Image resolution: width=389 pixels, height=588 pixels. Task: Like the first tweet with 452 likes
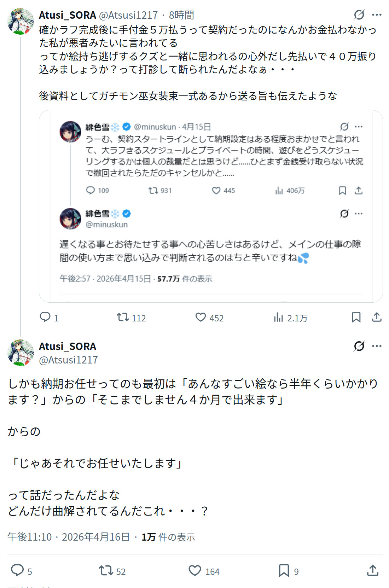point(201,317)
